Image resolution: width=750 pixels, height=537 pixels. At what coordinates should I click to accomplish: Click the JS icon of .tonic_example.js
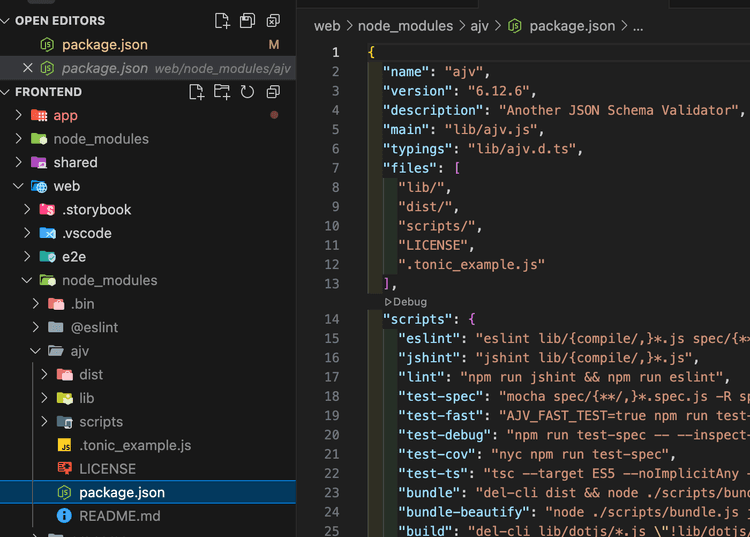(x=65, y=445)
